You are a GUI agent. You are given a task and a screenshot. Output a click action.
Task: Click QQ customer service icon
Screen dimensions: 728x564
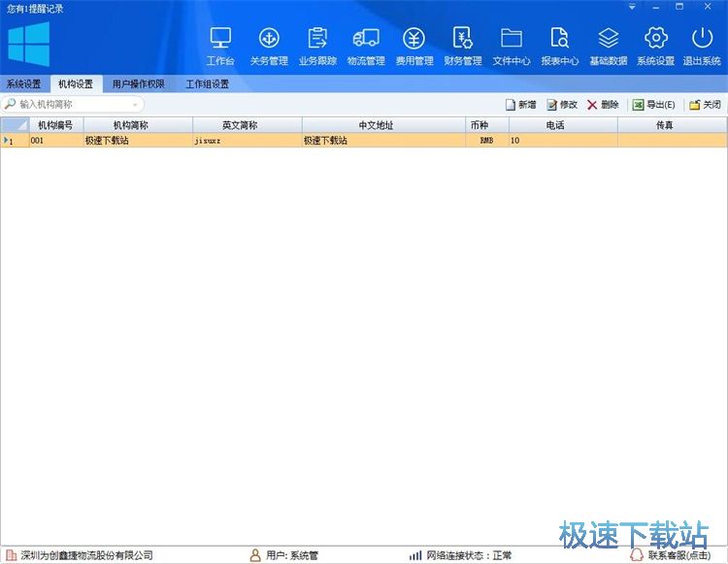[637, 554]
